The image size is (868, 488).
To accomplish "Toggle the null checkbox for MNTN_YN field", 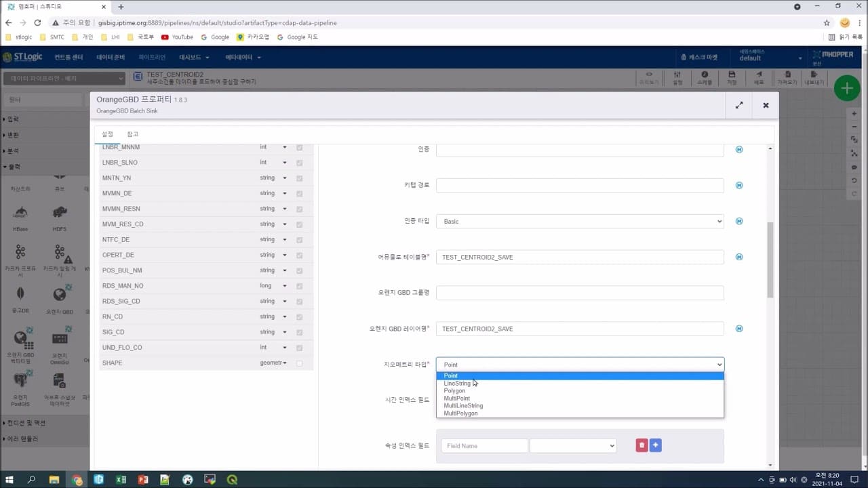I will (x=299, y=178).
